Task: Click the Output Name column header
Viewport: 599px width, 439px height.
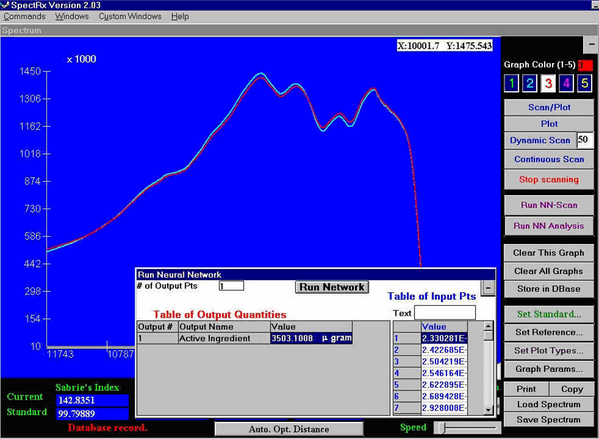Action: point(224,327)
